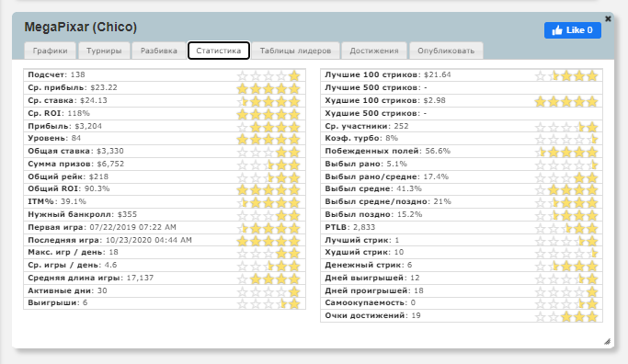Click star rating in Коэф. турбо row

pos(566,139)
